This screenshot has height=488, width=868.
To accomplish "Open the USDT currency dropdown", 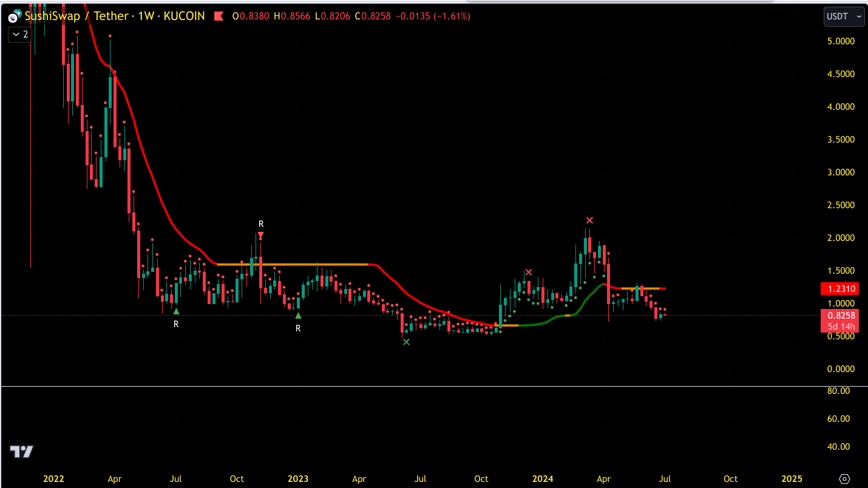I will pos(844,16).
